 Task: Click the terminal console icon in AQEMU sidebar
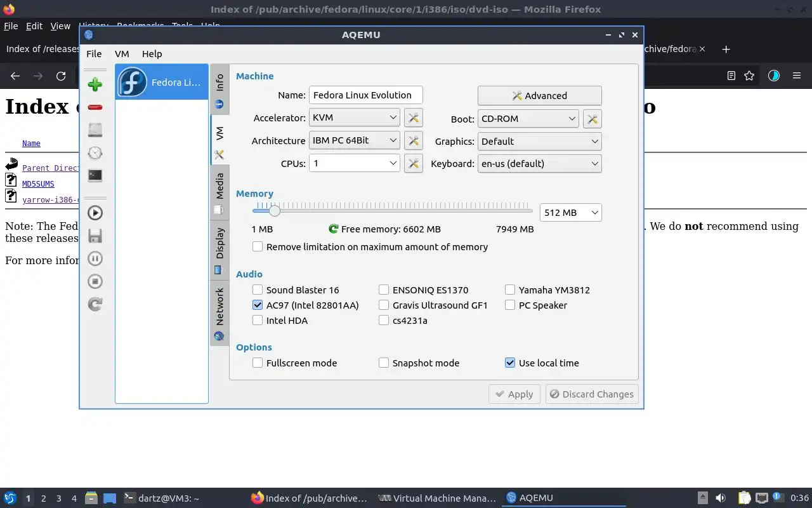click(95, 176)
